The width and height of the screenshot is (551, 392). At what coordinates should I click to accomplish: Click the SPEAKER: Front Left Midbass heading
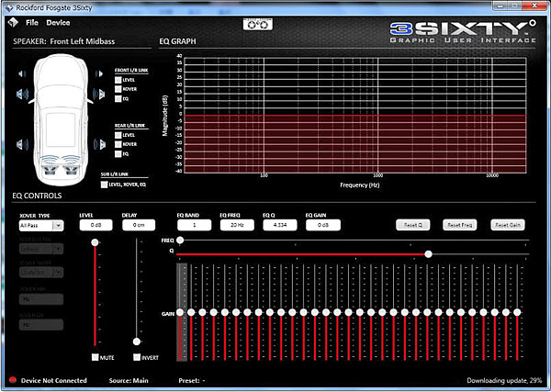point(64,41)
